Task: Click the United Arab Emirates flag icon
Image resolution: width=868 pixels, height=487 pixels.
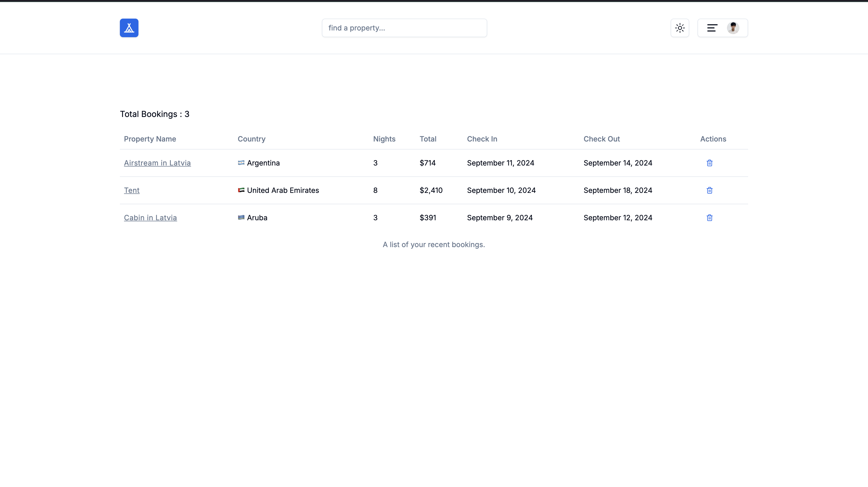Action: click(241, 190)
